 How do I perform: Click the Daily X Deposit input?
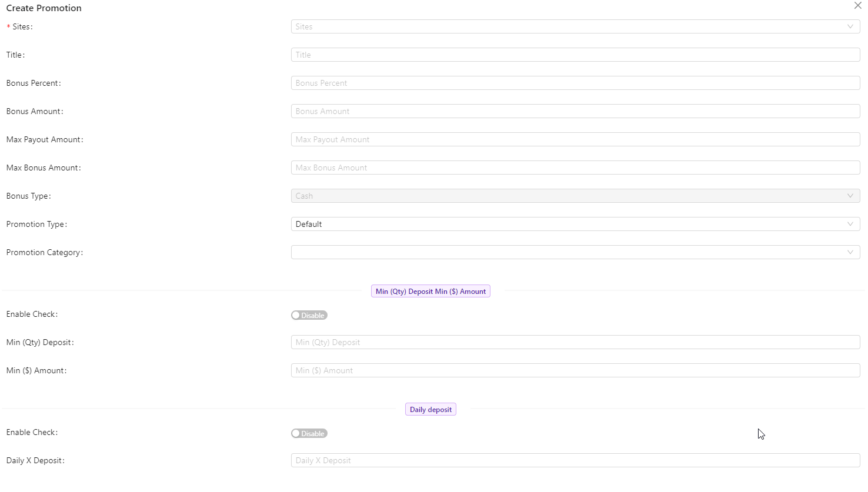click(x=575, y=460)
